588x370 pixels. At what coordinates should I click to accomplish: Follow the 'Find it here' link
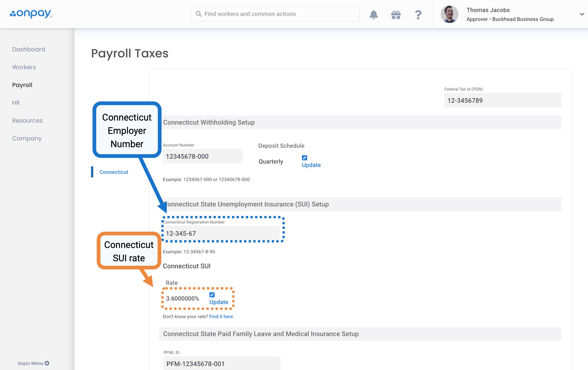(x=221, y=316)
